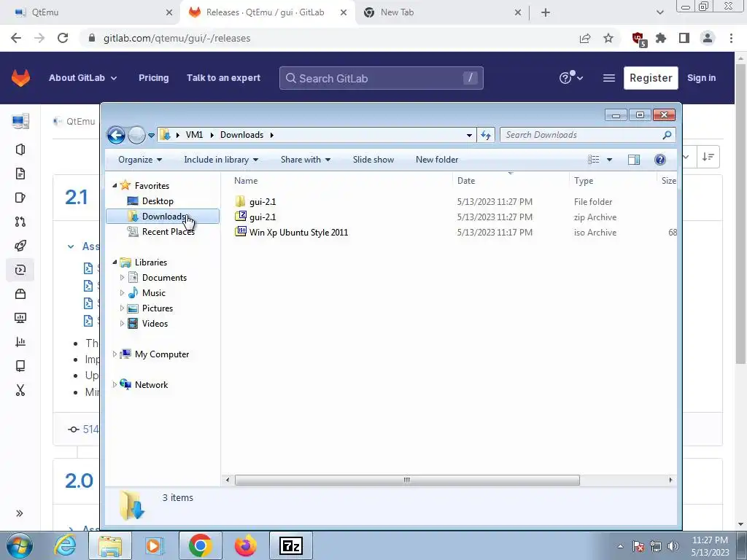This screenshot has height=560, width=747.
Task: Open GitLab sidebar Deployments rocket icon
Action: click(20, 246)
